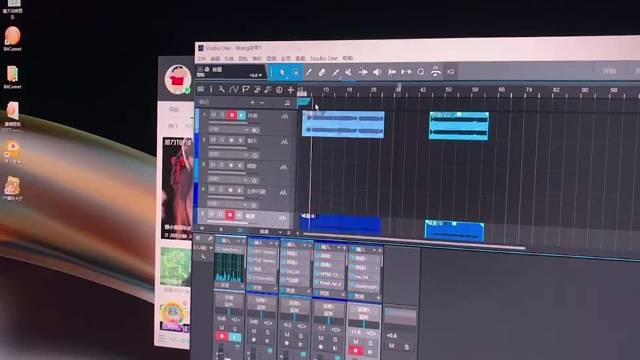Open the 编辑 menu in Studio One
The width and height of the screenshot is (640, 360).
pyautogui.click(x=215, y=59)
